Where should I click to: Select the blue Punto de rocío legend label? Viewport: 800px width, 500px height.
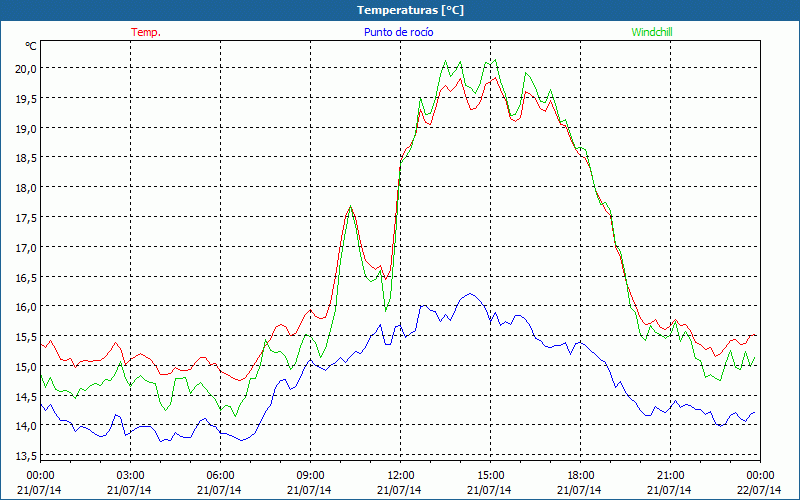(x=398, y=32)
